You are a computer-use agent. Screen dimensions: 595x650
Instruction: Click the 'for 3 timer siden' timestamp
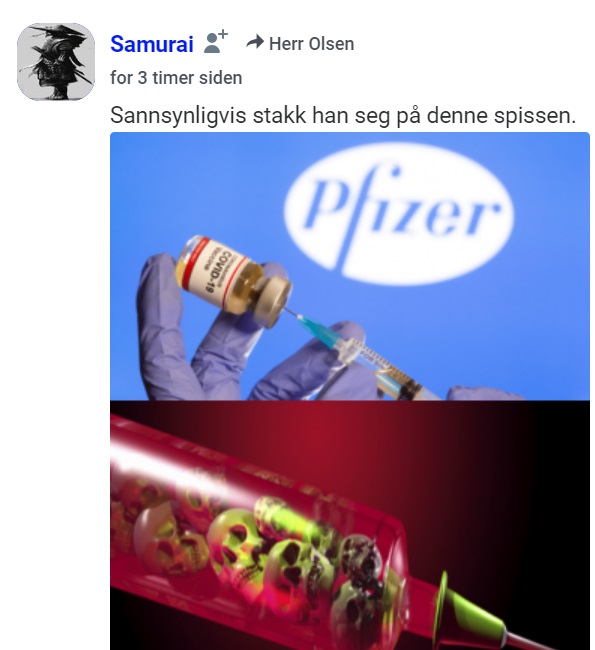(x=176, y=78)
